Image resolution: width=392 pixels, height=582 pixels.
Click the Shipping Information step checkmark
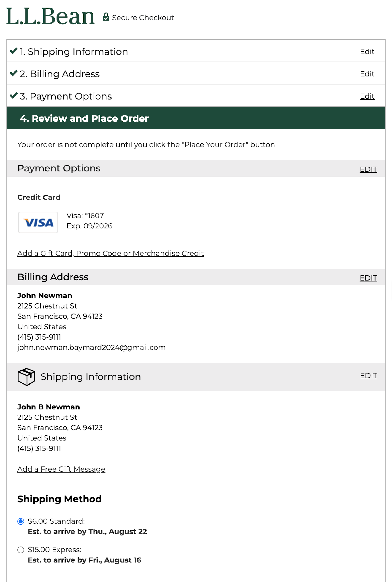[14, 51]
